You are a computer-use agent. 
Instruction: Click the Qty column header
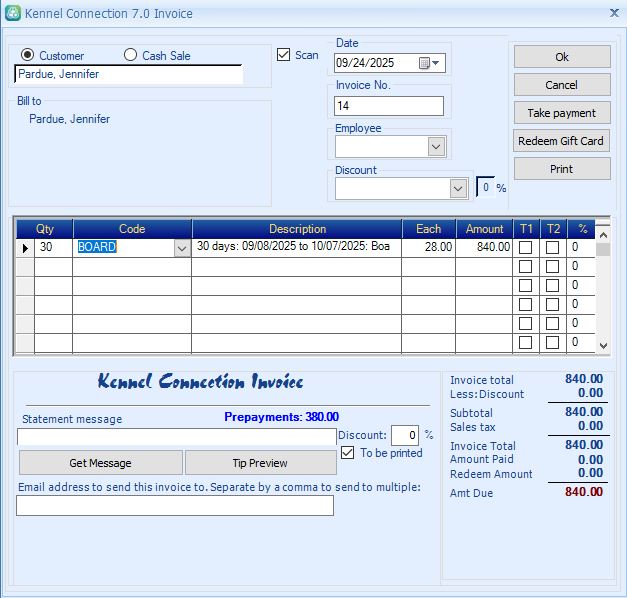[44, 229]
